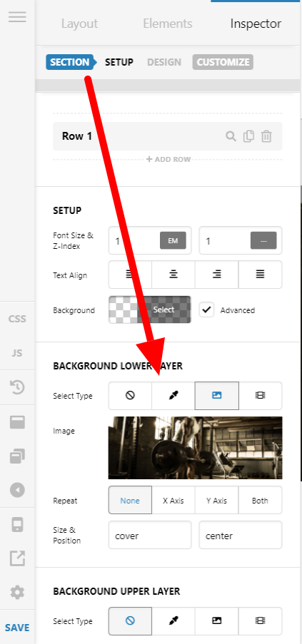The width and height of the screenshot is (302, 644).
Task: Select the color picker type for the lower layer
Action: (173, 396)
